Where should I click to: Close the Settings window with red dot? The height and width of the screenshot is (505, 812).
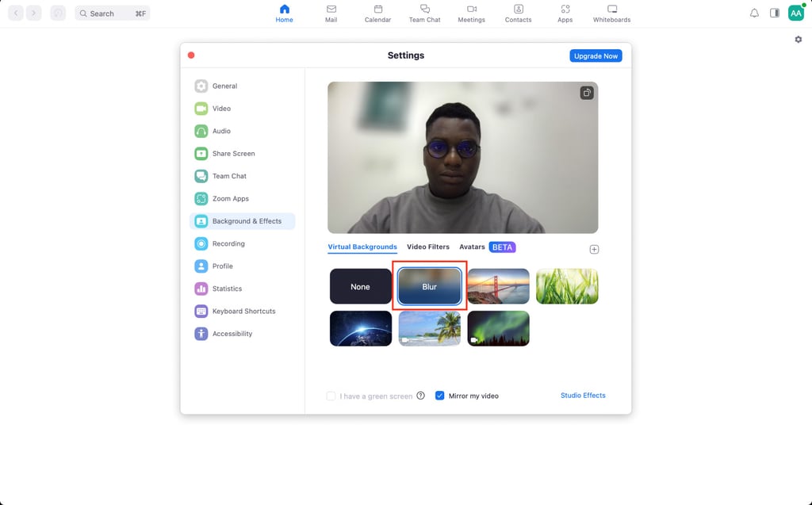pyautogui.click(x=191, y=55)
